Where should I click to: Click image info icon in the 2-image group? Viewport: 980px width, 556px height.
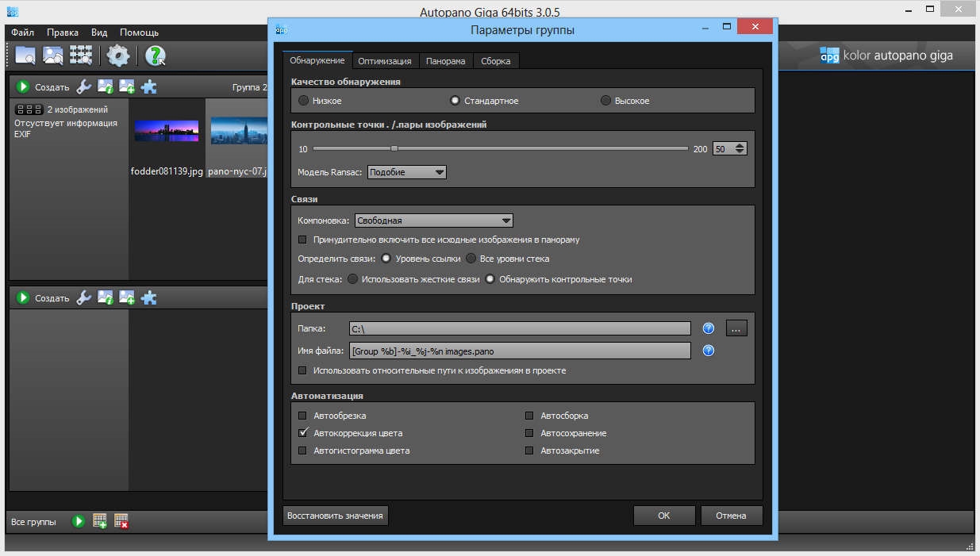tap(106, 87)
